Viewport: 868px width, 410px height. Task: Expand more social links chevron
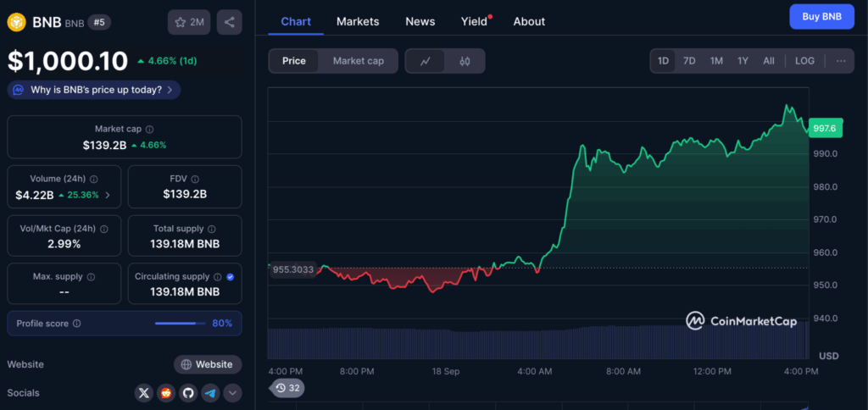coord(232,393)
